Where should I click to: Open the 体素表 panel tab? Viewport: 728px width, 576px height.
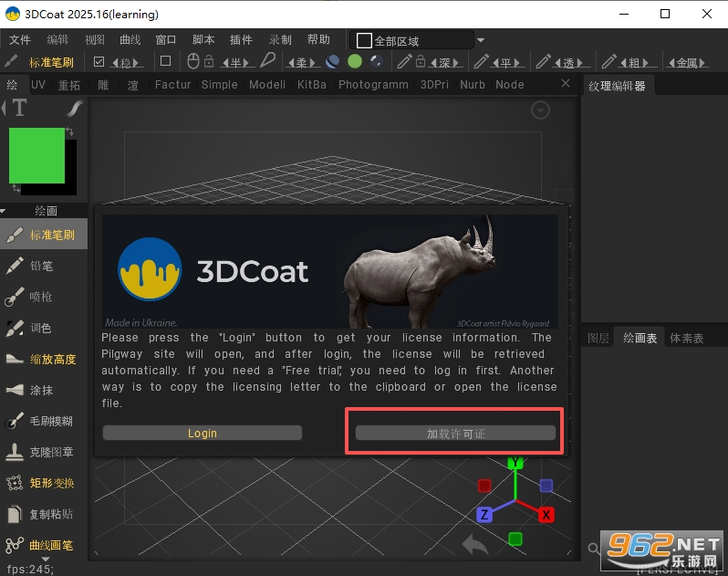pyautogui.click(x=686, y=338)
